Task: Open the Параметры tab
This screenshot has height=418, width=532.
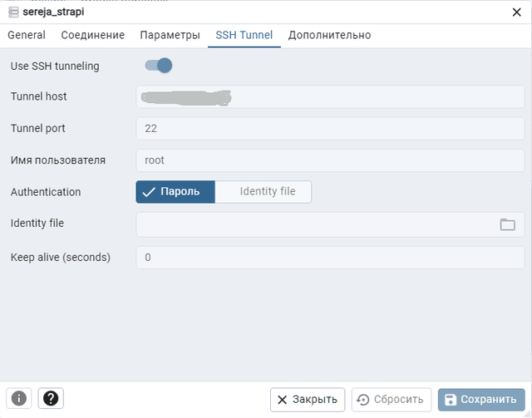Action: click(x=170, y=35)
